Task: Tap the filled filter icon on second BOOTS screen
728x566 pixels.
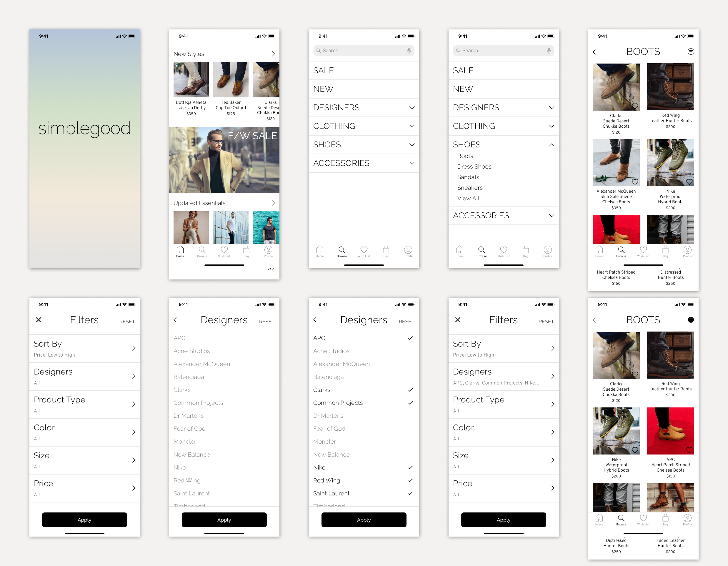Action: tap(691, 320)
